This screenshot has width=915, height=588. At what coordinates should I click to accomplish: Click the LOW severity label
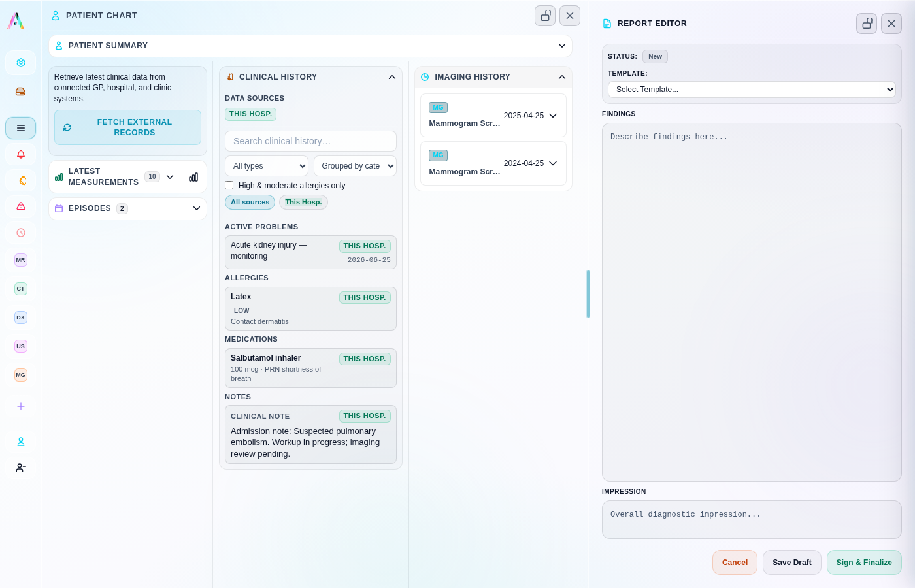242,311
